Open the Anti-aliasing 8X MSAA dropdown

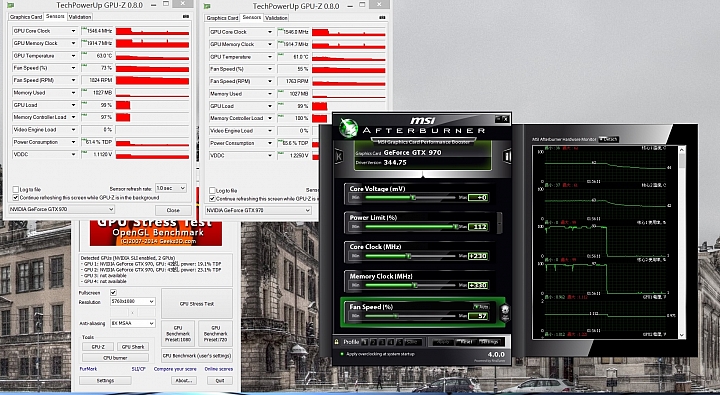pyautogui.click(x=133, y=323)
